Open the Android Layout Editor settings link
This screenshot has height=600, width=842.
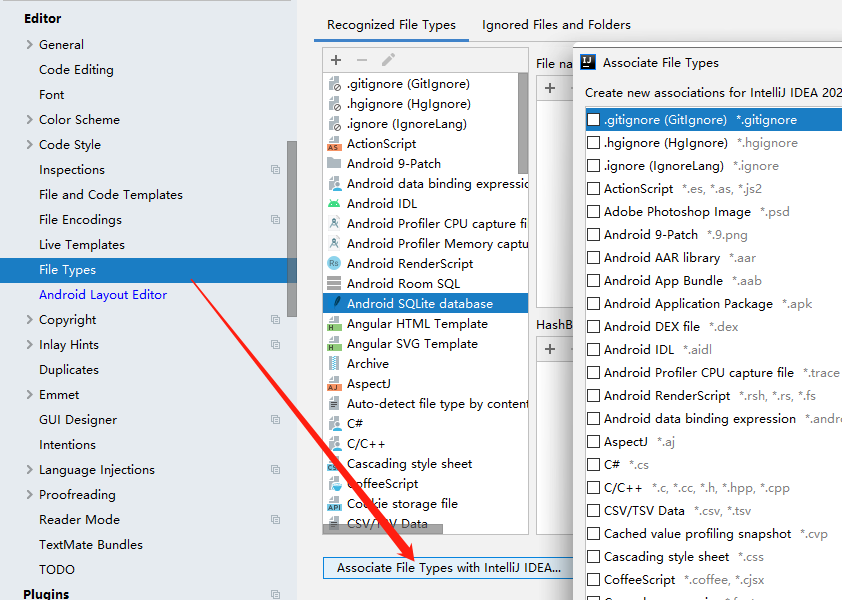pos(103,294)
